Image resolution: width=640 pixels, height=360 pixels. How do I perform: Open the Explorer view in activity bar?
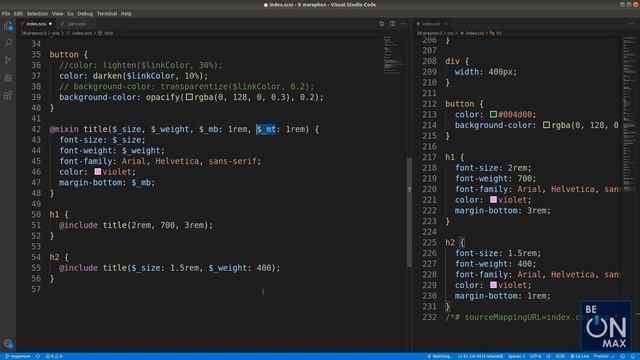click(8, 26)
